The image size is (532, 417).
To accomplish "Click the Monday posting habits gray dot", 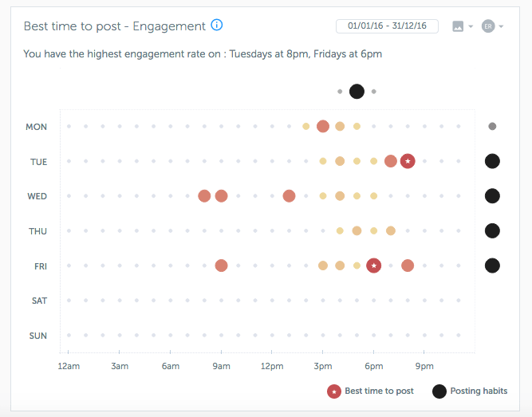I will (492, 126).
